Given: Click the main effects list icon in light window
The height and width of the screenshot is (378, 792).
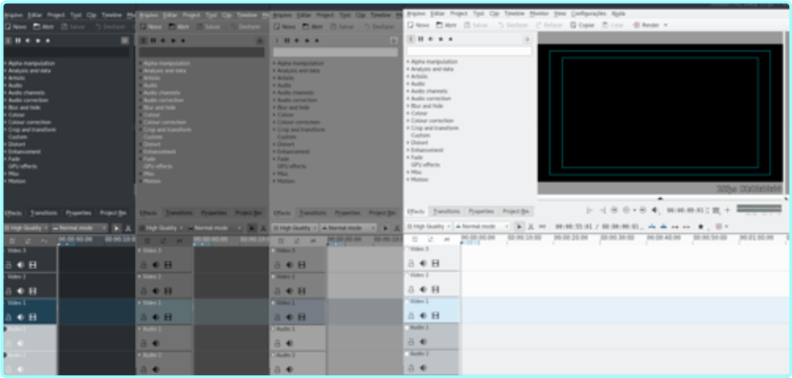Looking at the screenshot, I should [411, 39].
